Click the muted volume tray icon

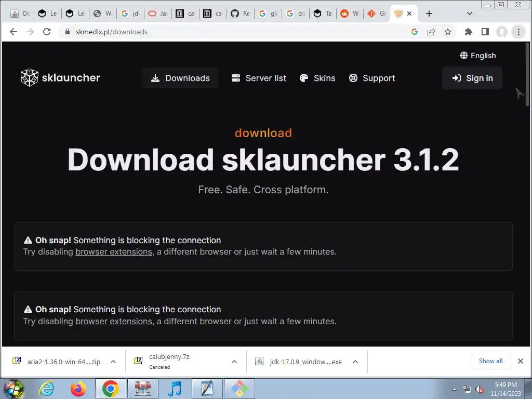[480, 389]
